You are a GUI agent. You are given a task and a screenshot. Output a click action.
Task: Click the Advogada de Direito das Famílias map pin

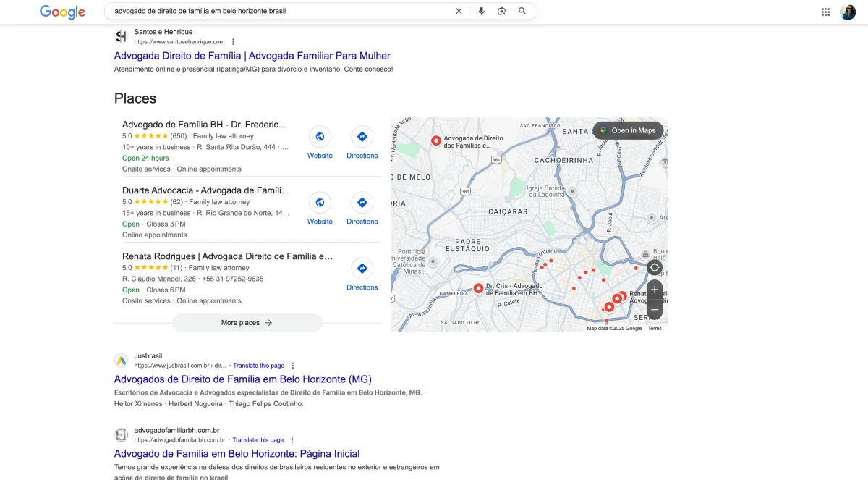tap(436, 140)
